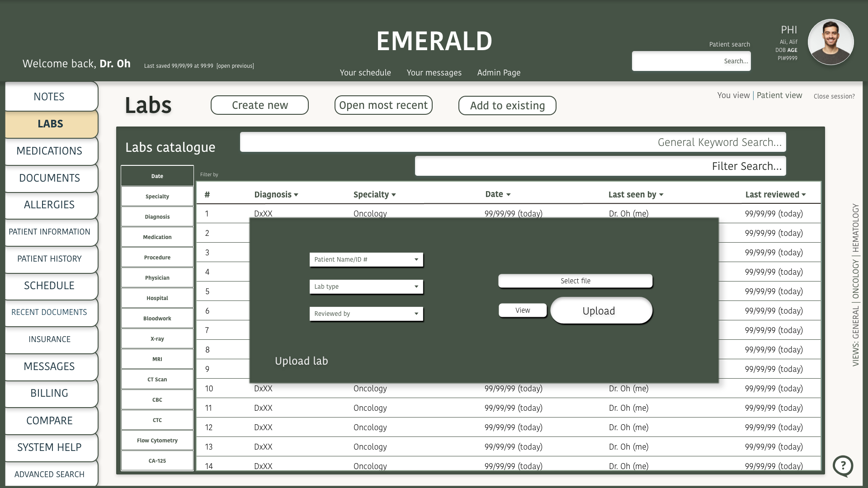Open SCHEDULE in sidebar

click(51, 286)
